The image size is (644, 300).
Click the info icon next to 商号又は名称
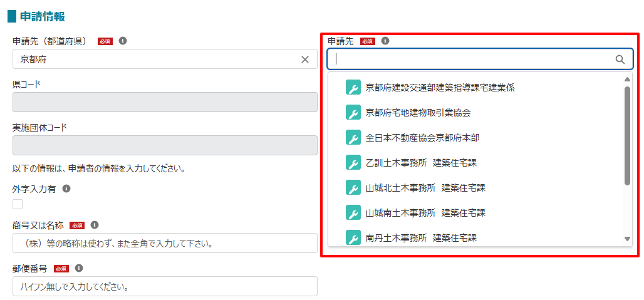click(95, 225)
